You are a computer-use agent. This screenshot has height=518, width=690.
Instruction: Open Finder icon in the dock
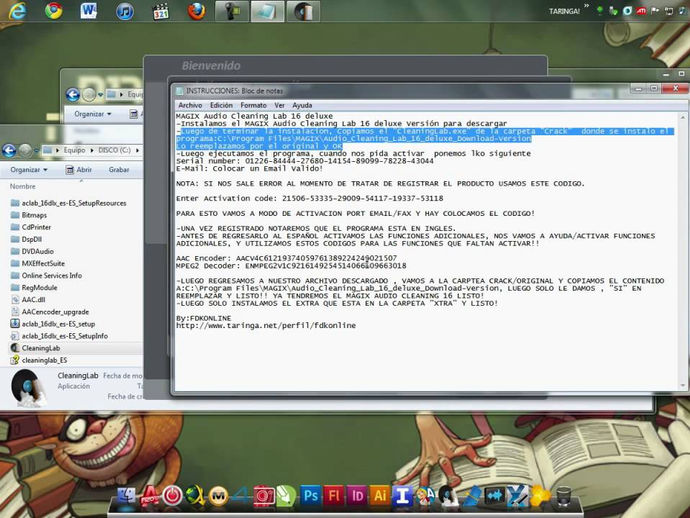126,496
